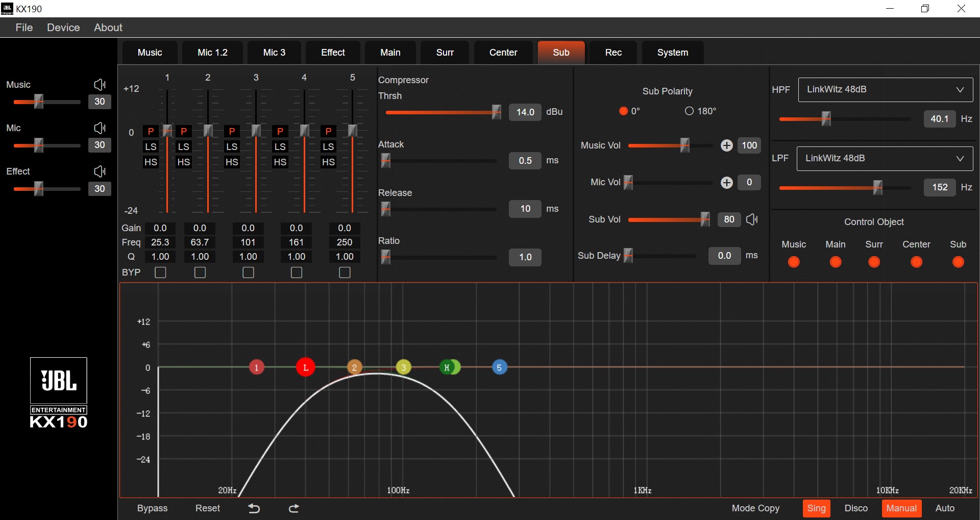Click the redo arrow icon
The image size is (980, 520).
click(294, 508)
